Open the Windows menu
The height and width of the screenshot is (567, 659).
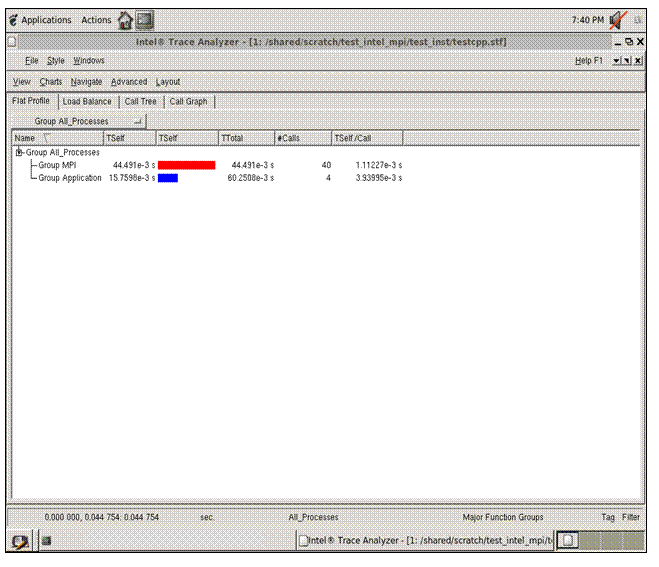click(89, 61)
